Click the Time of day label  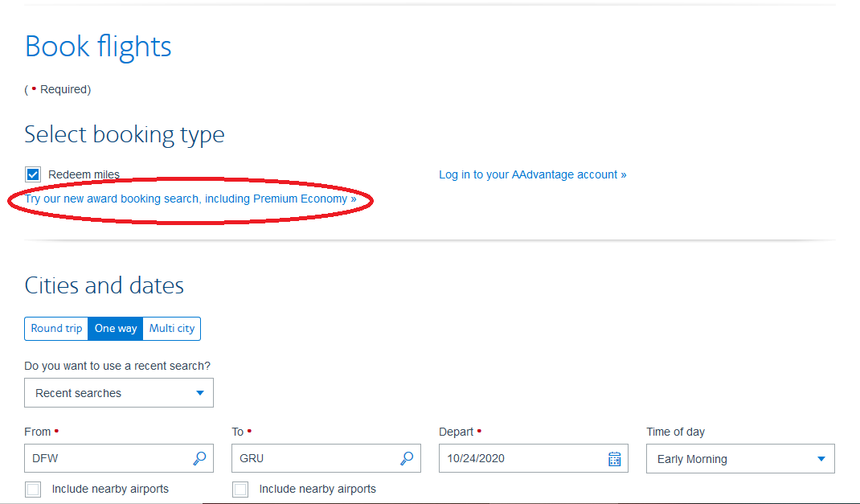click(x=676, y=432)
